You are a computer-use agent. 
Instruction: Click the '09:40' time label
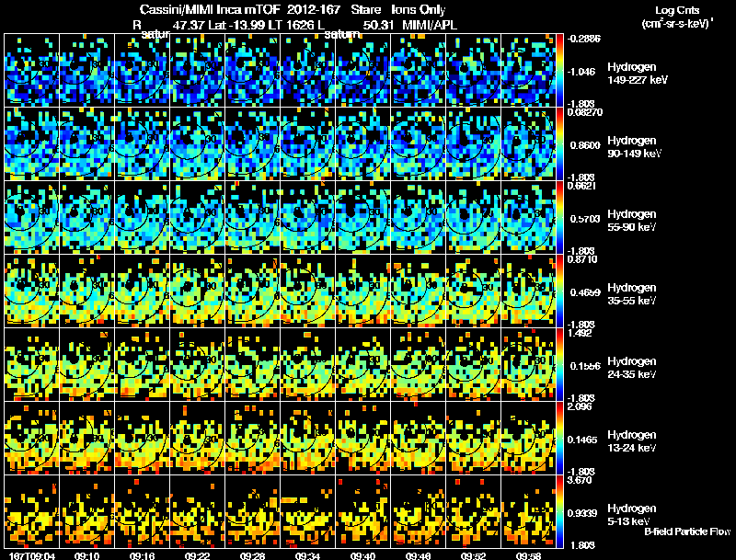[362, 556]
